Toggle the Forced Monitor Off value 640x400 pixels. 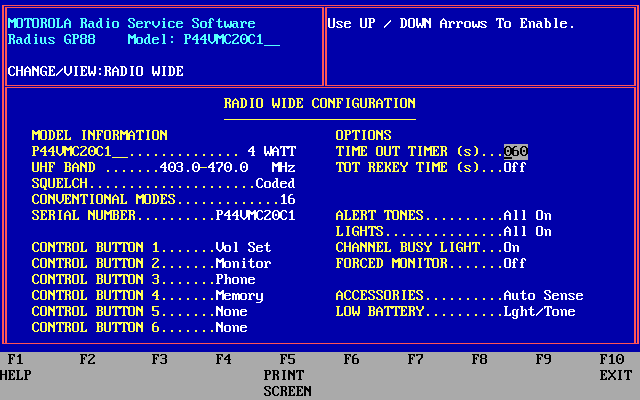tap(515, 263)
